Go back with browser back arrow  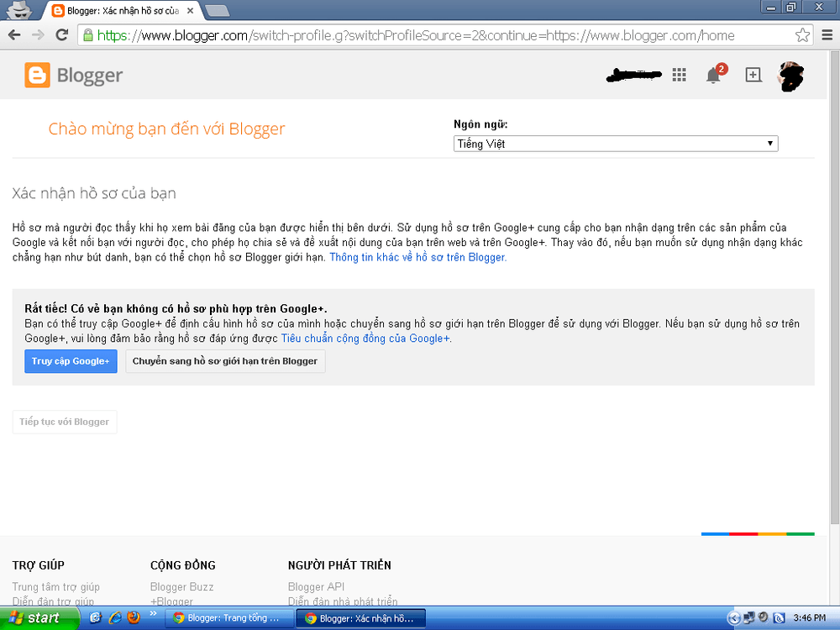(x=14, y=35)
